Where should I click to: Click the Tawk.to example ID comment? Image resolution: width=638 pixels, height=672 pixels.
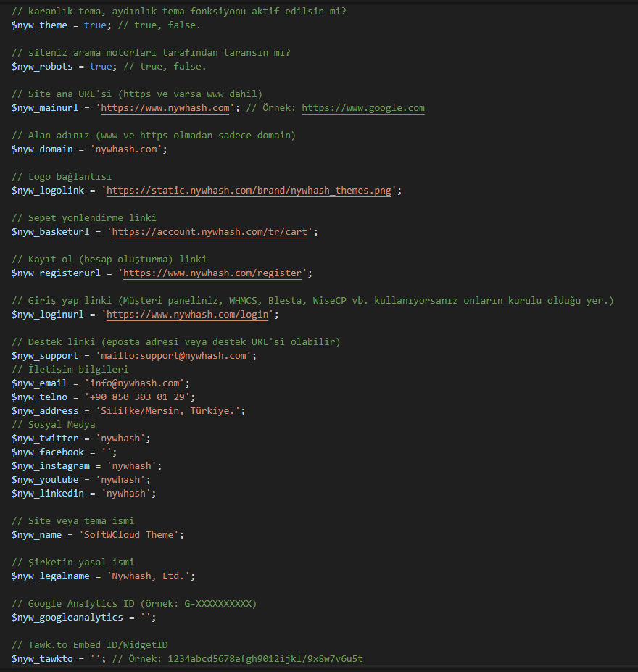click(x=237, y=659)
